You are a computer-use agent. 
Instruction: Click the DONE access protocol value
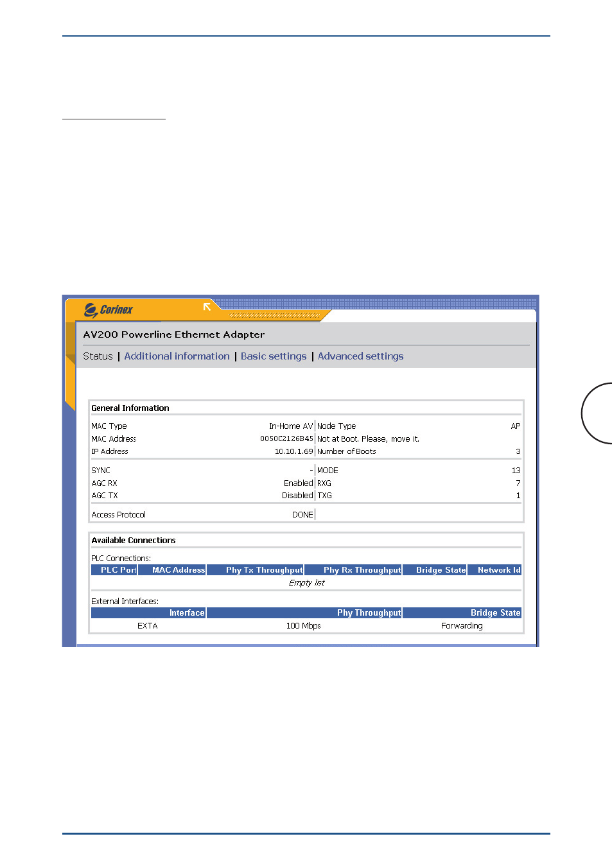tap(302, 515)
